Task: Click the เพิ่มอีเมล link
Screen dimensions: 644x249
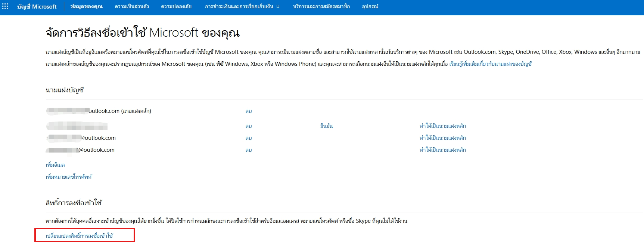Action: (x=55, y=165)
